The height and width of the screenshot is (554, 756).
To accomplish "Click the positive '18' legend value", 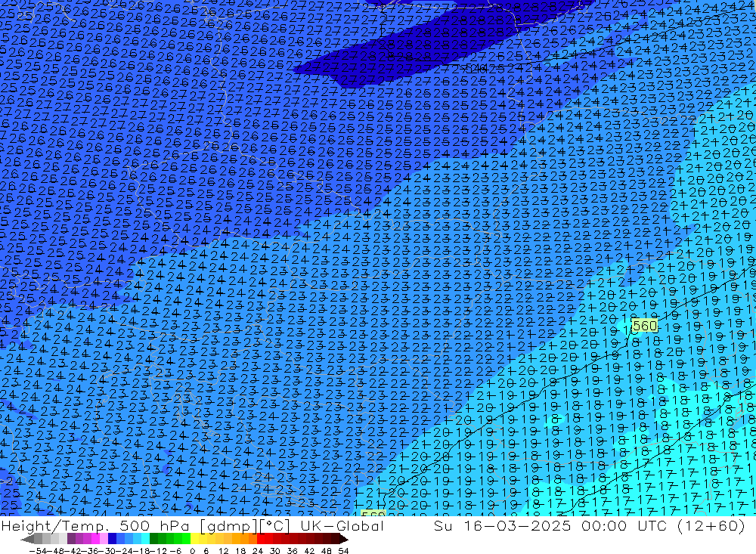I will click(240, 551).
